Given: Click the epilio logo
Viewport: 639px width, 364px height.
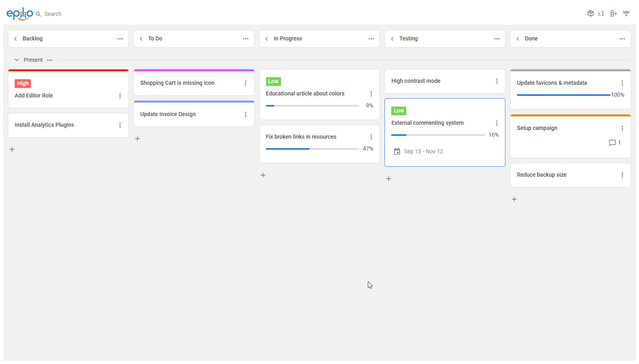Looking at the screenshot, I should tap(19, 13).
